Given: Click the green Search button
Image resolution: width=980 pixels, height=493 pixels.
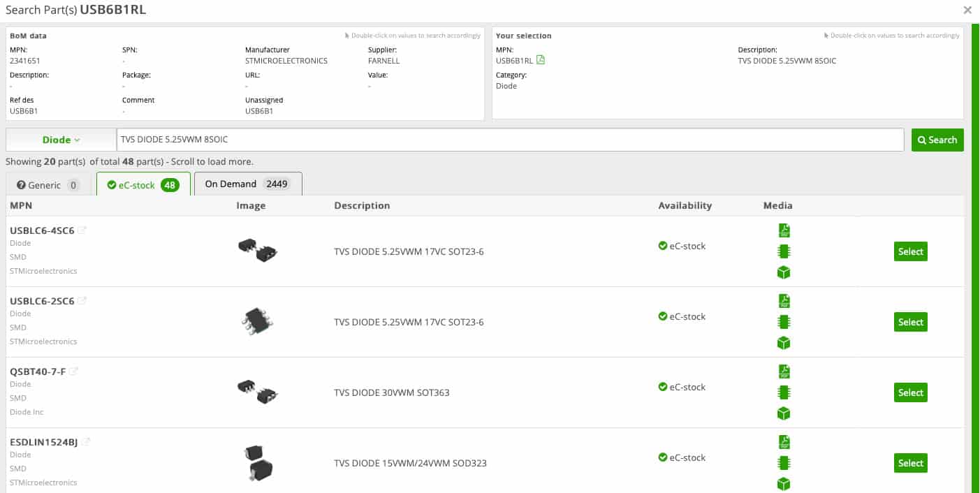Looking at the screenshot, I should 937,140.
